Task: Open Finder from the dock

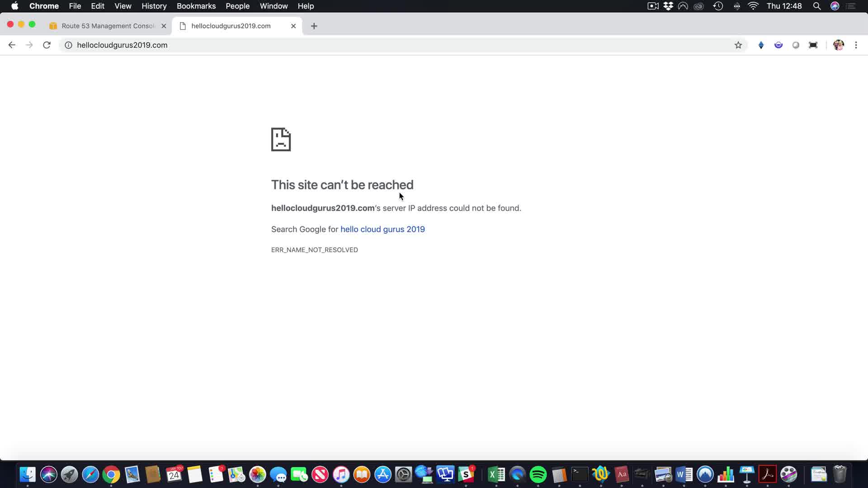Action: (28, 474)
